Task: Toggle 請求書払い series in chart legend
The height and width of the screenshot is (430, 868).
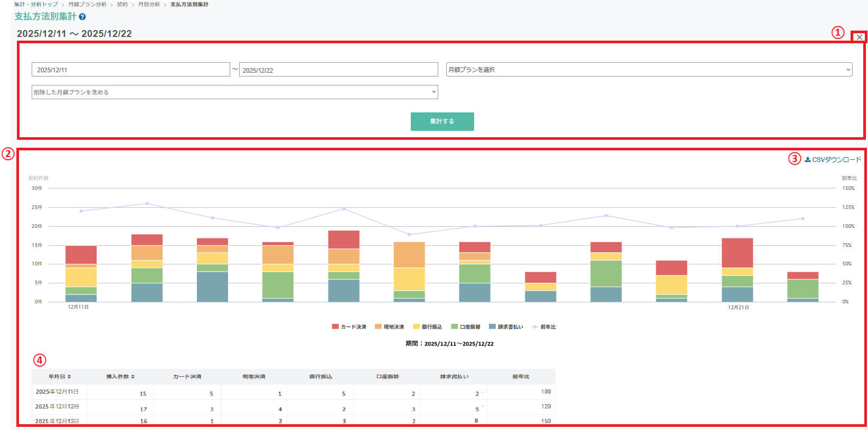Action: tap(506, 327)
